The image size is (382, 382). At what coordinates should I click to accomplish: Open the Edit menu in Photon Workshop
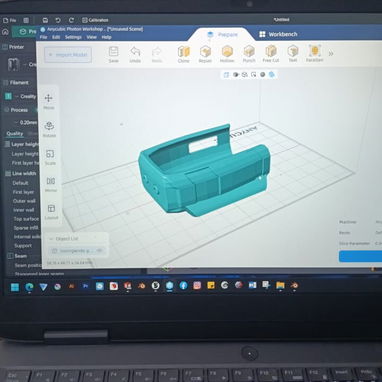tap(56, 37)
